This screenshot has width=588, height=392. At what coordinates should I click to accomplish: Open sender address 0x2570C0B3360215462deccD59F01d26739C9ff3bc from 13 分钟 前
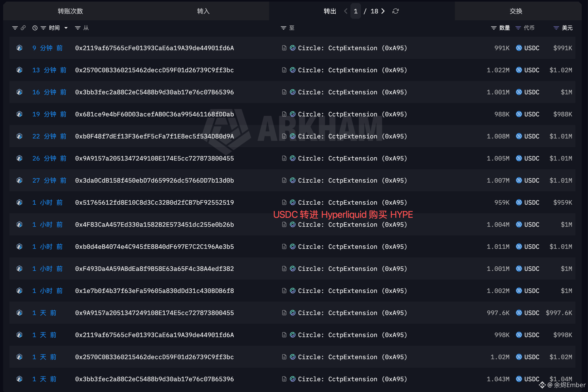point(155,70)
